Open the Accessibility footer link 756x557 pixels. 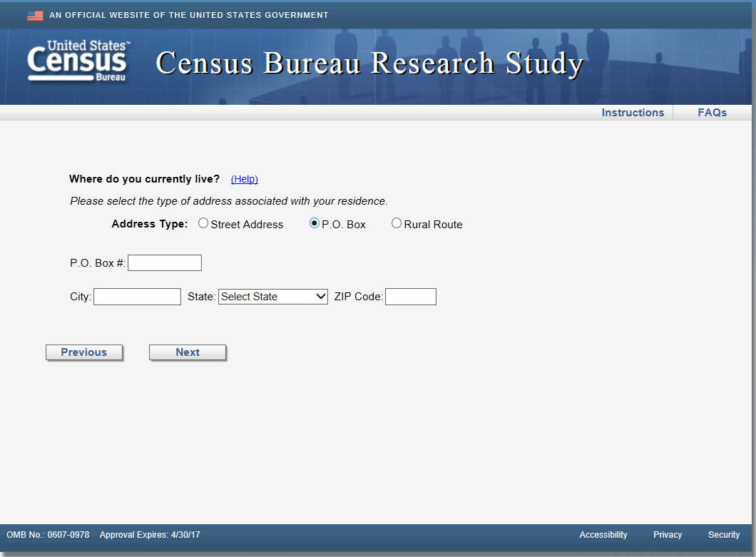[x=603, y=535]
